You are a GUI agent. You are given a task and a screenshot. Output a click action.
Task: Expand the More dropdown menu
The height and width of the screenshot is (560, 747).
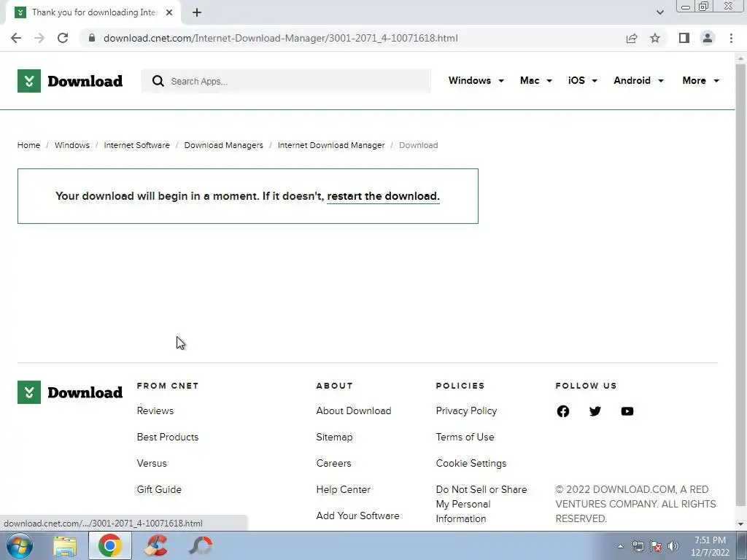(700, 80)
